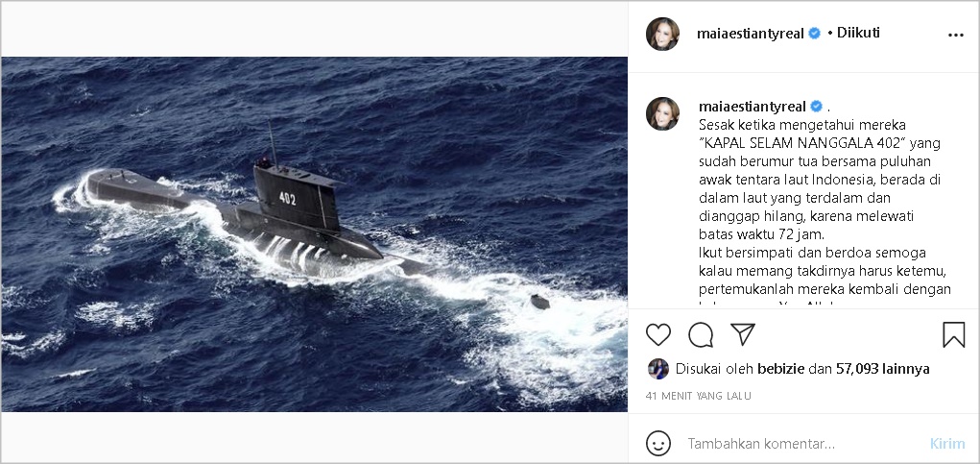The width and height of the screenshot is (980, 464).
Task: Click the header verified badge
Action: coord(814,34)
